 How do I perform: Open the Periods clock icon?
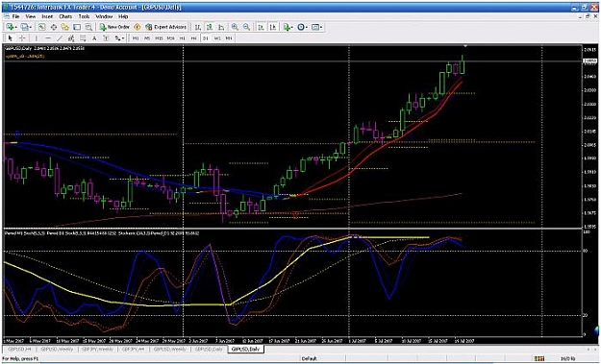point(301,27)
